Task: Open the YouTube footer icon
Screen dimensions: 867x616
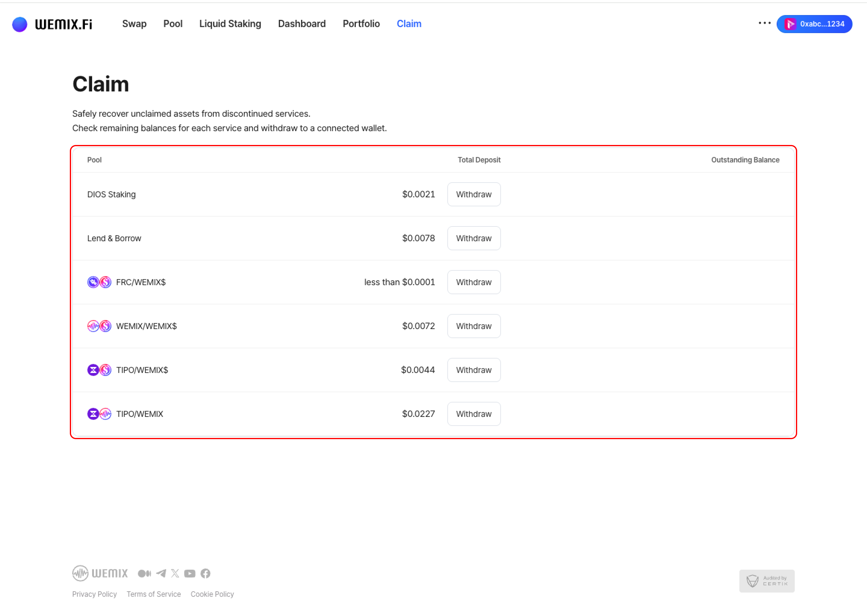Action: click(x=190, y=573)
